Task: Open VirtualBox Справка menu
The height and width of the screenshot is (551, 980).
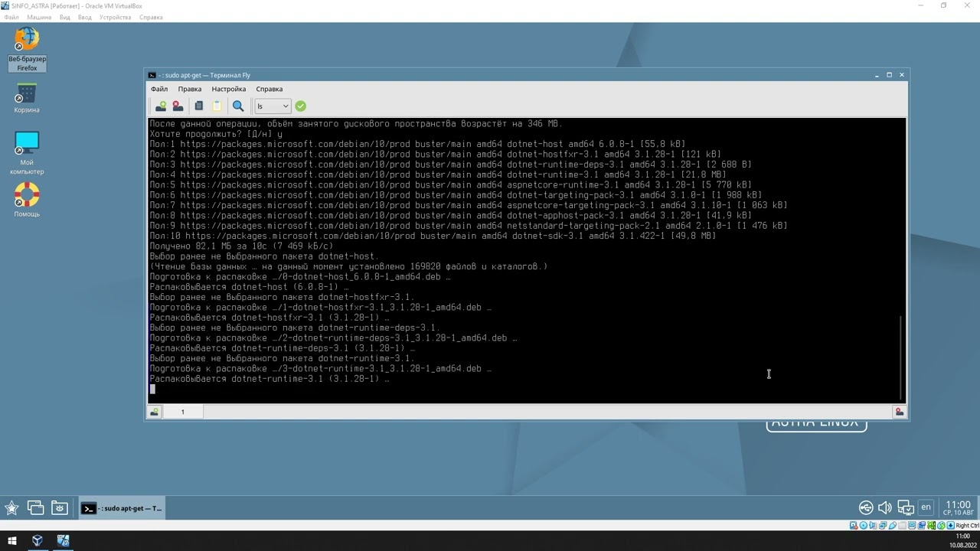Action: coord(151,17)
